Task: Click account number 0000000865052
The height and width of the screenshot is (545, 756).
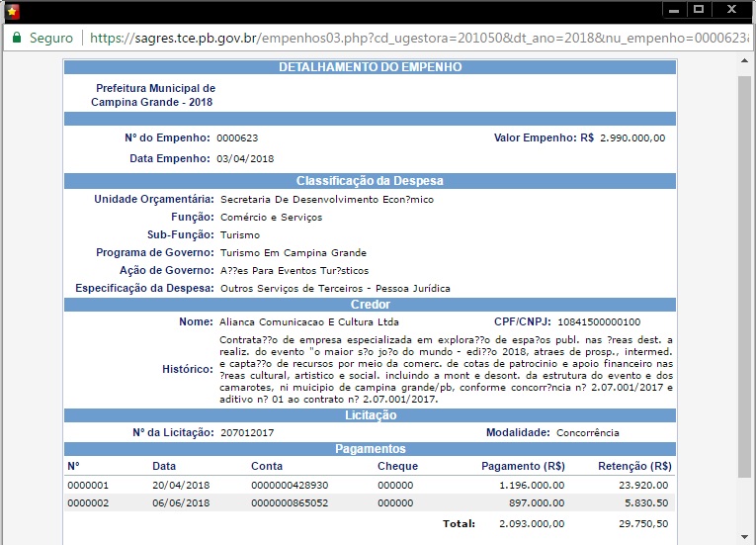Action: pos(290,503)
